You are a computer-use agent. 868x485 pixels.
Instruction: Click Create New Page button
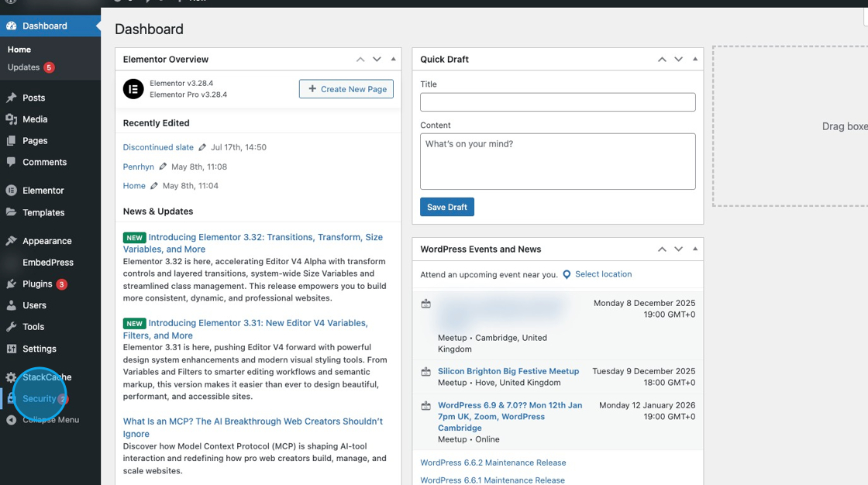[x=346, y=89]
